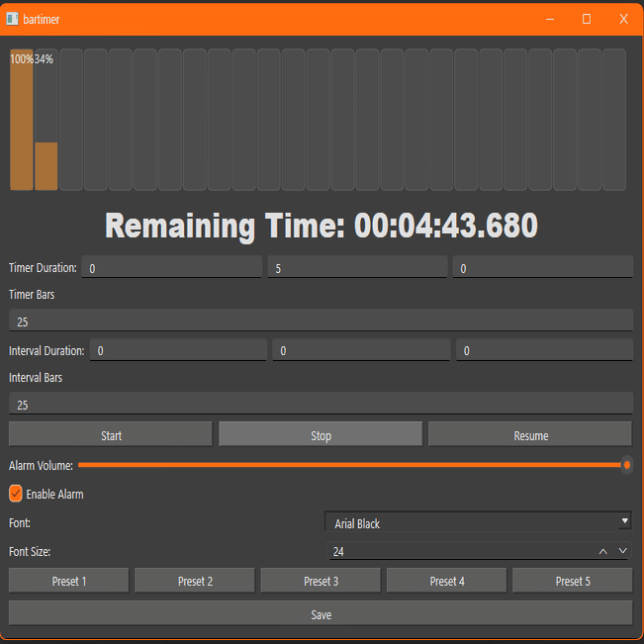Load Preset 5
Screen dimensions: 644x644
coord(573,581)
